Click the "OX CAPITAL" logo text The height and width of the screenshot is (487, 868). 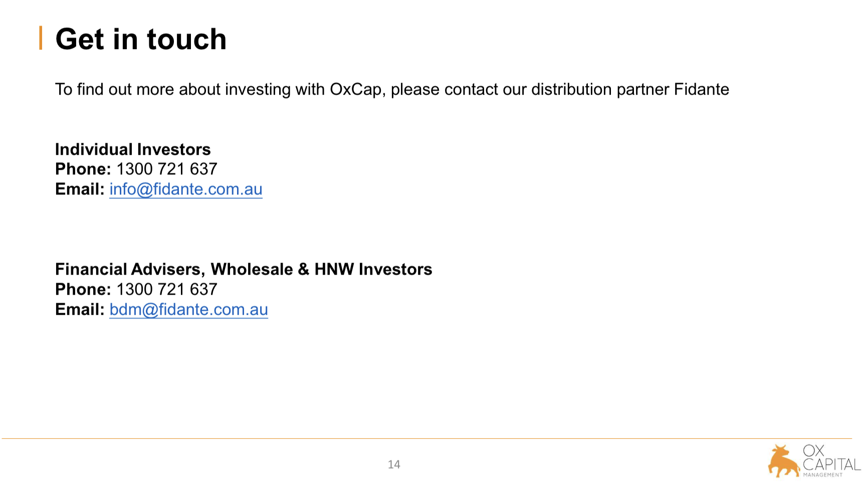[x=830, y=458]
